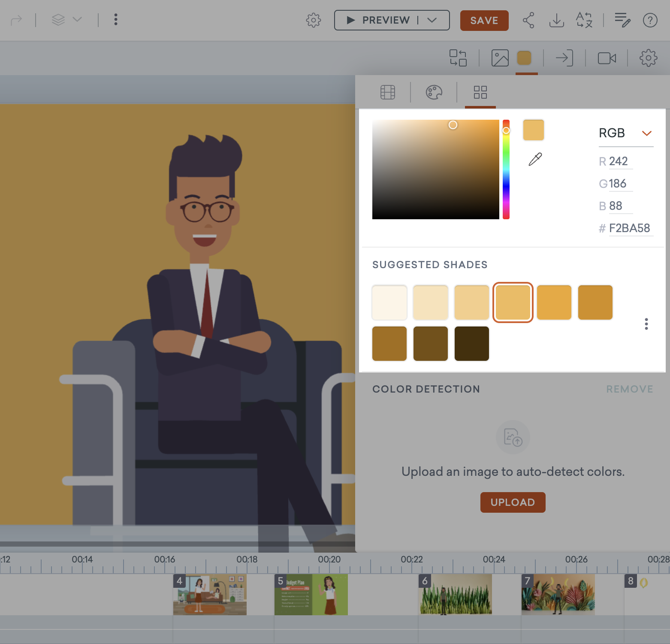
Task: Select the darkest brown suggested shade
Action: (x=471, y=343)
